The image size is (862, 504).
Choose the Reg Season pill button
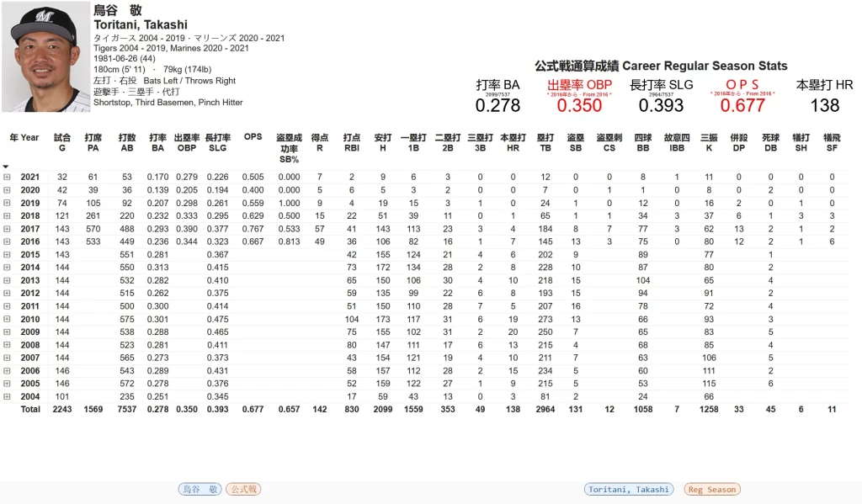(711, 489)
